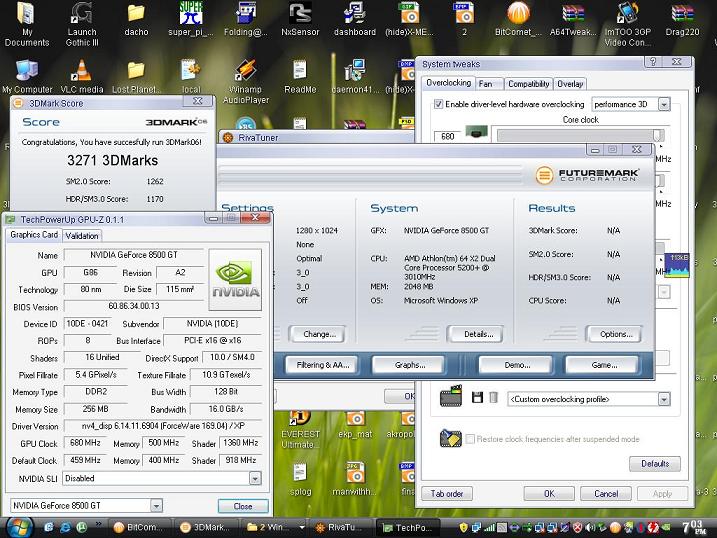Viewport: 717px width, 538px height.
Task: Switch to the Fan tab in System tweaks
Action: (x=488, y=84)
